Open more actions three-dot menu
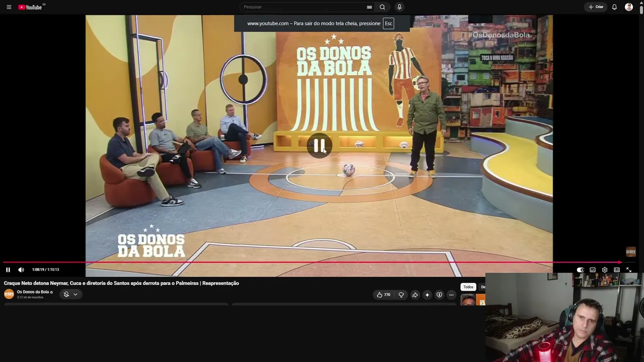Screen dimensions: 644x362 (451, 295)
